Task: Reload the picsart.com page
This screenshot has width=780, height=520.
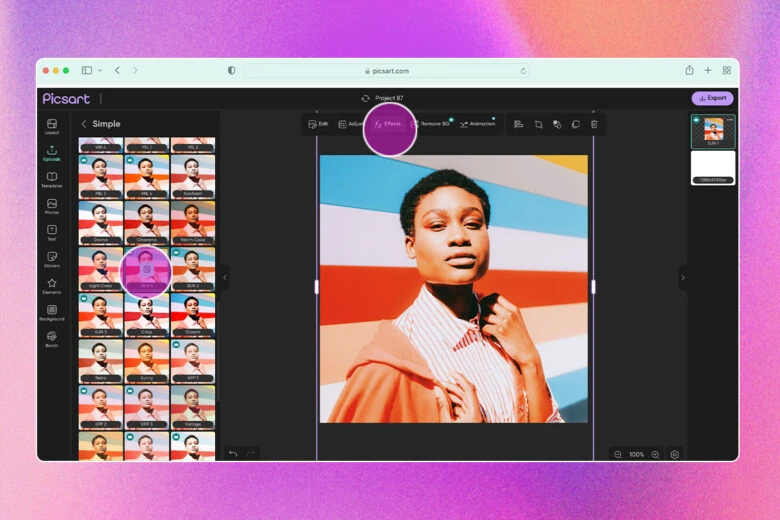Action: coord(523,71)
